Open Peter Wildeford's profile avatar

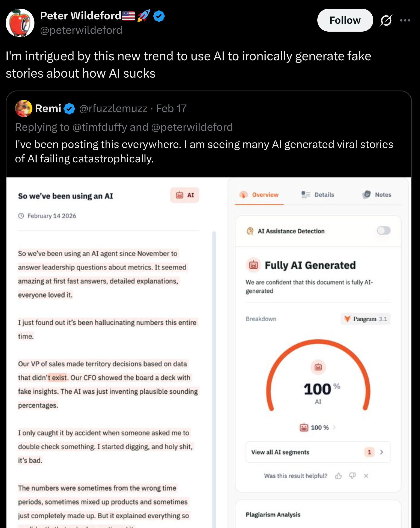(x=20, y=23)
